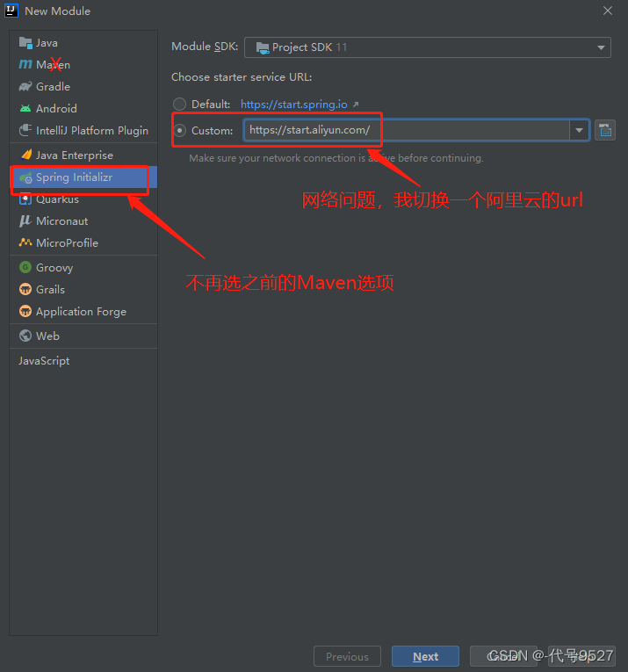
Task: Choose Android in the module type list
Action: (x=83, y=108)
